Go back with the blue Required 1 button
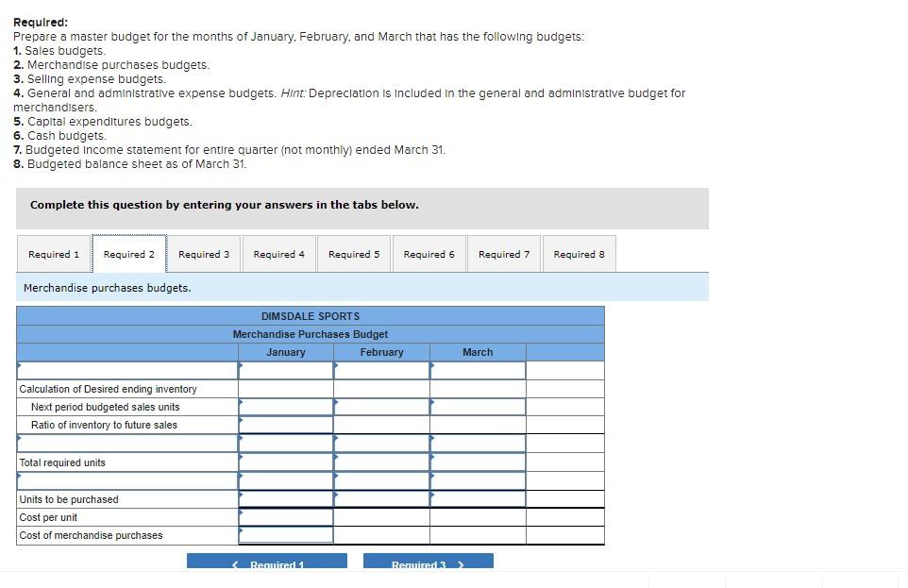The image size is (908, 588). click(x=267, y=562)
